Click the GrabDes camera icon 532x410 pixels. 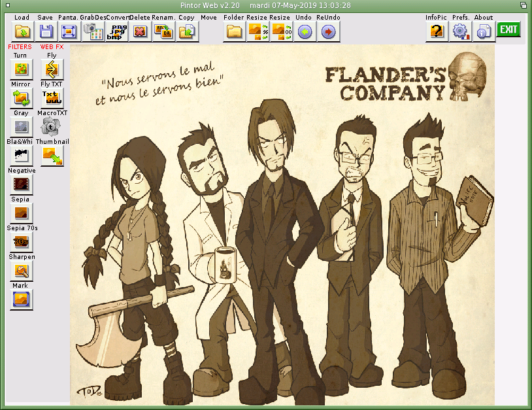coord(93,32)
